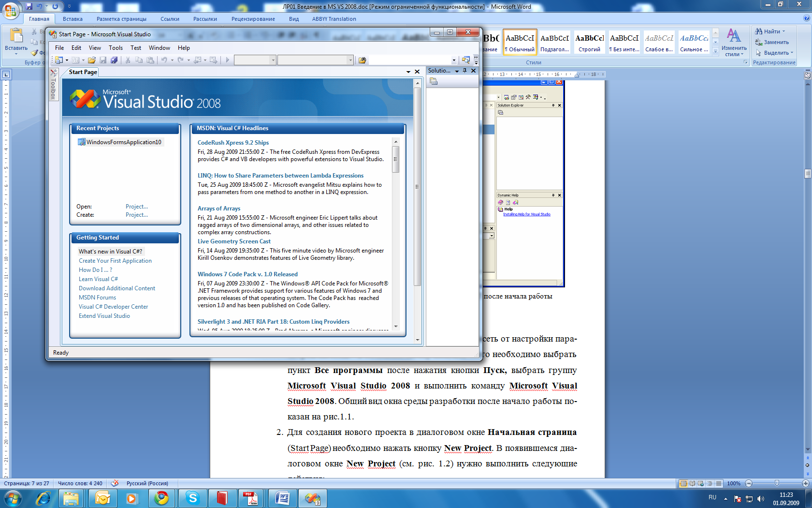Screen dimensions: 812x508
Task: Switch to Outline view in Word
Action: (710, 483)
